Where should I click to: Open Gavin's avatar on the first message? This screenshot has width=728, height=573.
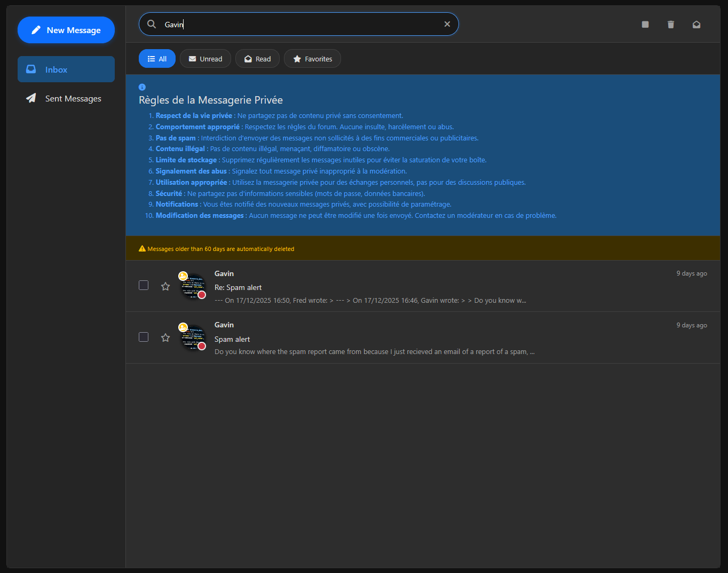[x=193, y=286]
